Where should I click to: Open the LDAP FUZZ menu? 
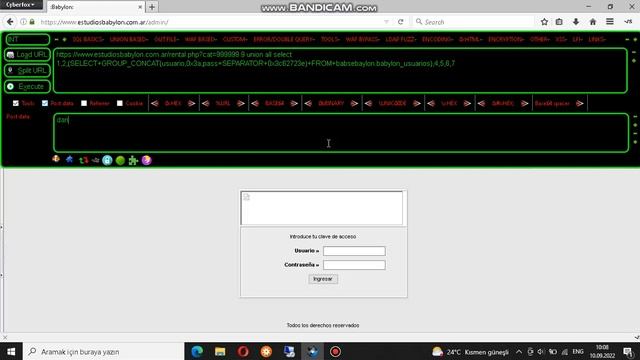400,40
